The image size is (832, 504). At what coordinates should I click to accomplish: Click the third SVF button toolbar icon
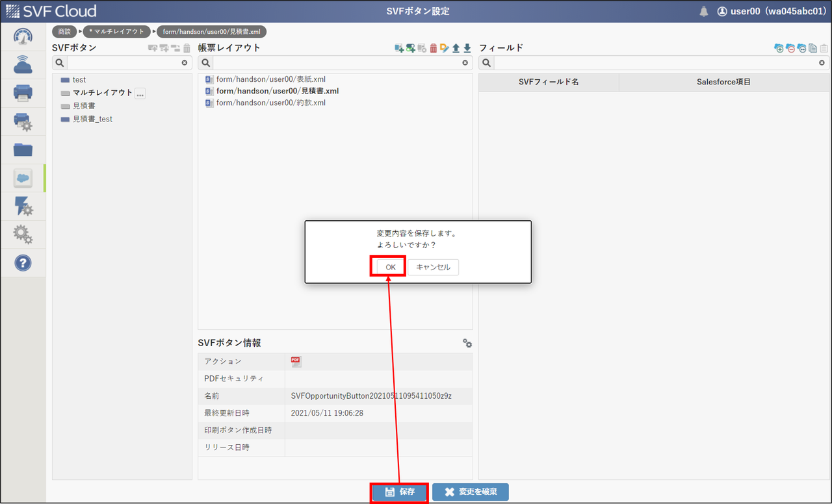click(x=175, y=48)
